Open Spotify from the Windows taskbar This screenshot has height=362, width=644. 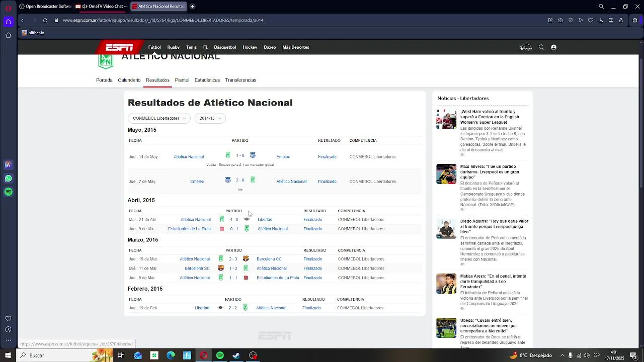(220, 355)
